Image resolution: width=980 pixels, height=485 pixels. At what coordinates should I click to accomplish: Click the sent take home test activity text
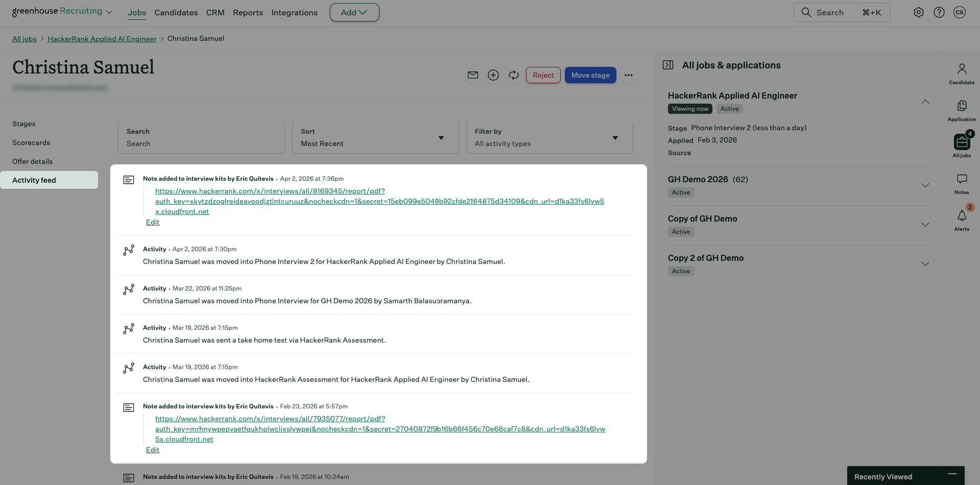tap(265, 340)
